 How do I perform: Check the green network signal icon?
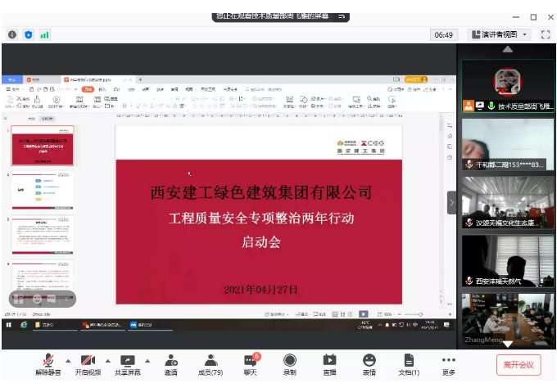(x=44, y=34)
